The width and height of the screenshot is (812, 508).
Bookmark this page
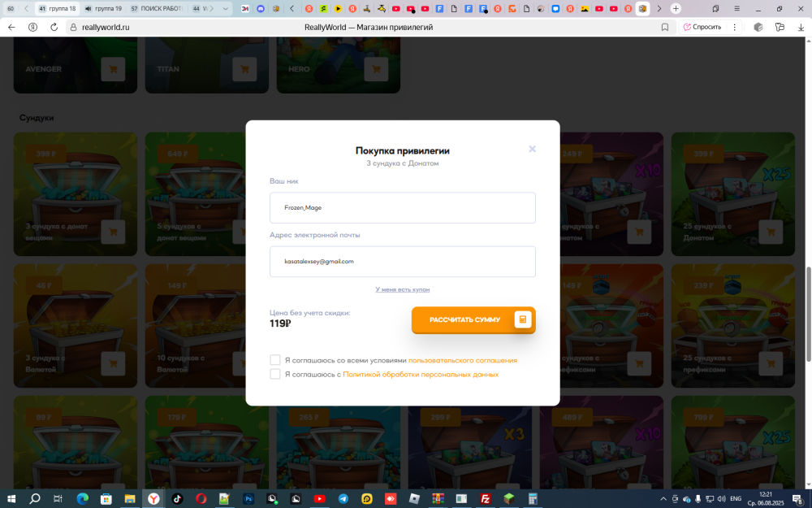[x=665, y=27]
